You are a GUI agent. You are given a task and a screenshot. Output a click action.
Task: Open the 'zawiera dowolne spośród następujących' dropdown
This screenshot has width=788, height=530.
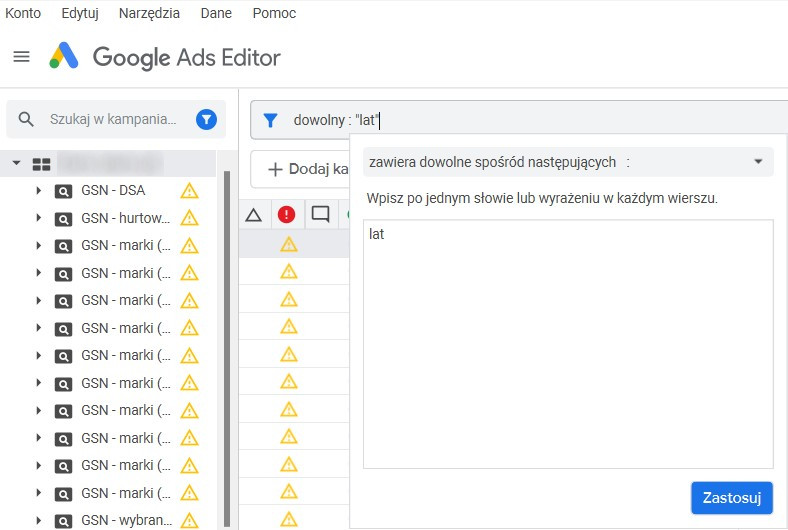pos(568,162)
